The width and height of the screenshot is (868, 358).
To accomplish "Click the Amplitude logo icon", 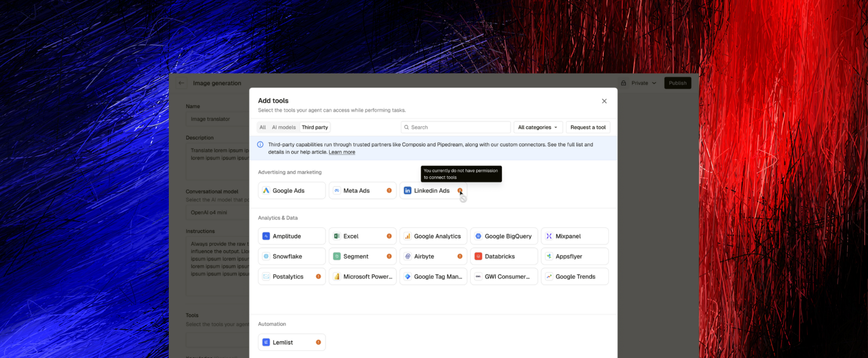I will [x=266, y=236].
